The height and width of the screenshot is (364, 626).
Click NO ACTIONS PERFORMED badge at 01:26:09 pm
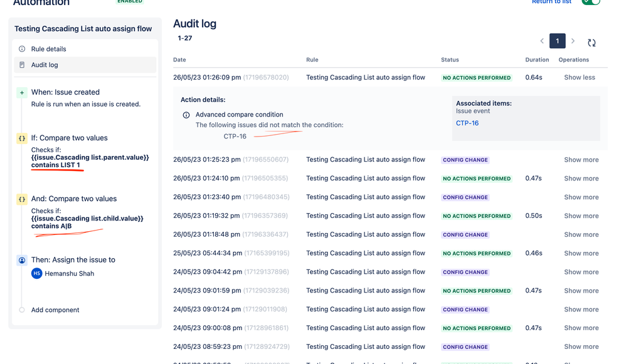click(477, 78)
